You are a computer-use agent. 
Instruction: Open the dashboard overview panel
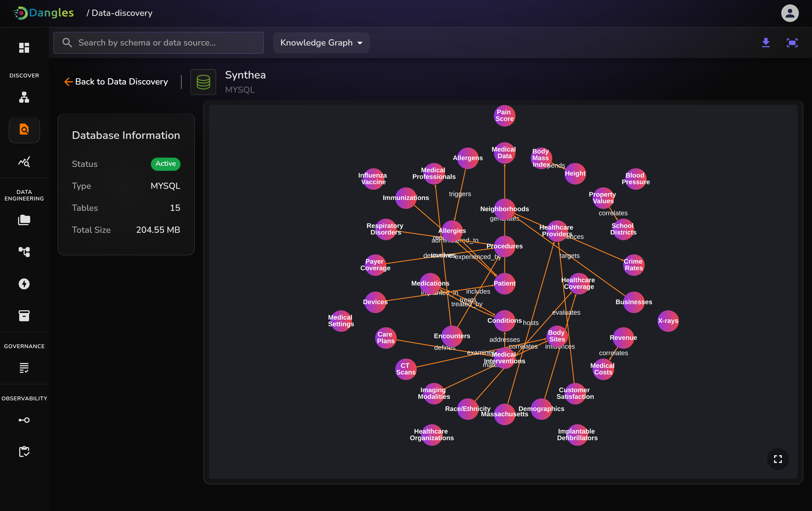[24, 48]
